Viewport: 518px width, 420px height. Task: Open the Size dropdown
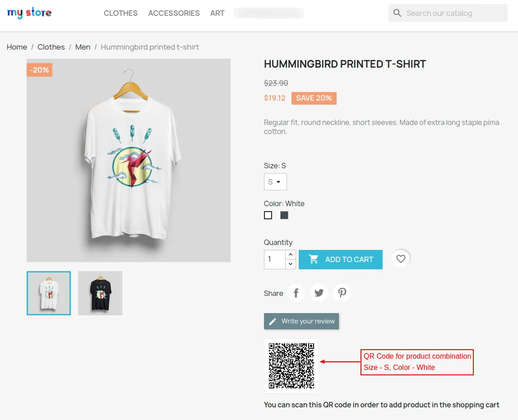[275, 182]
